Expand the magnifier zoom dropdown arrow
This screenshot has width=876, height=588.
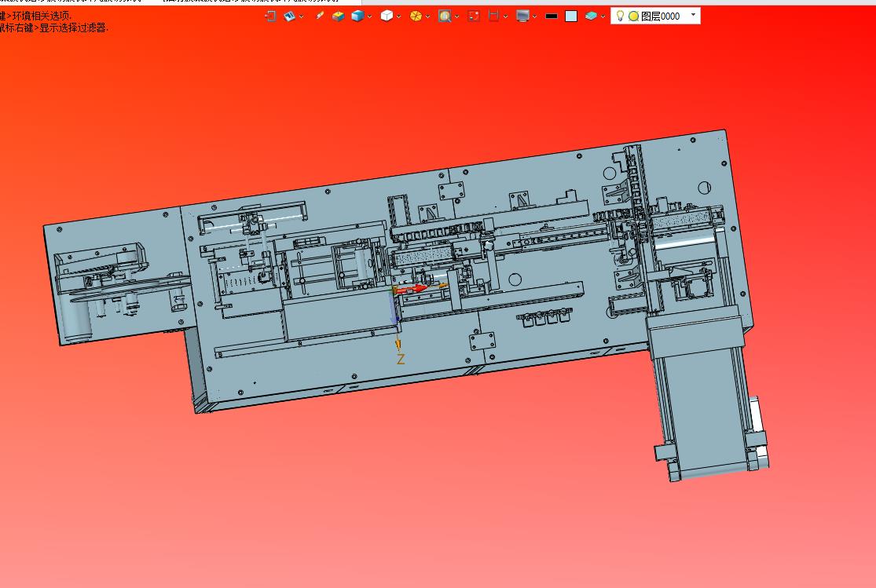[x=457, y=16]
